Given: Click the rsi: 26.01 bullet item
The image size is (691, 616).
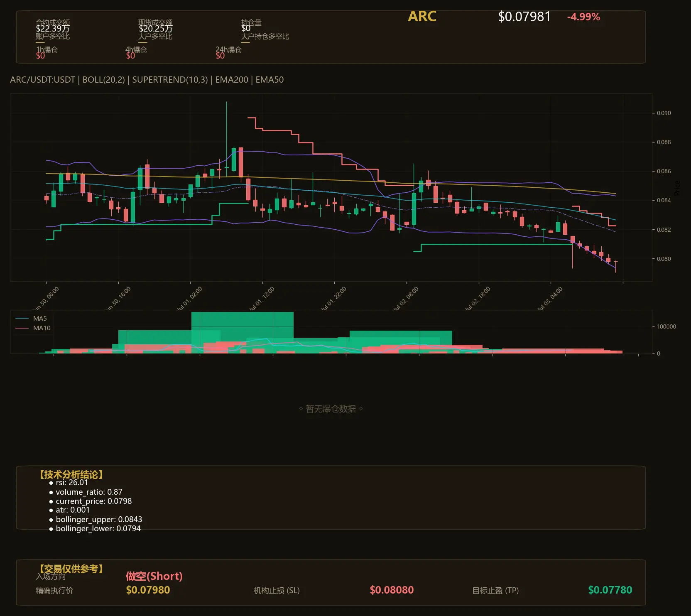Looking at the screenshot, I should (69, 483).
